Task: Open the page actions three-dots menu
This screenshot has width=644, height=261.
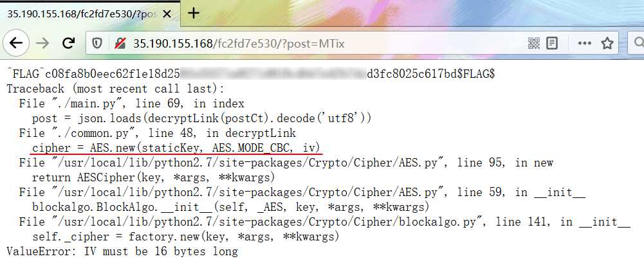Action: click(584, 43)
